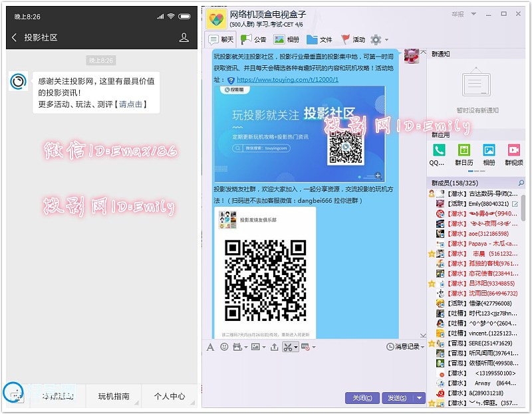Expand the picture icon dropdown arrow
This screenshot has height=414, width=532.
[x=263, y=347]
